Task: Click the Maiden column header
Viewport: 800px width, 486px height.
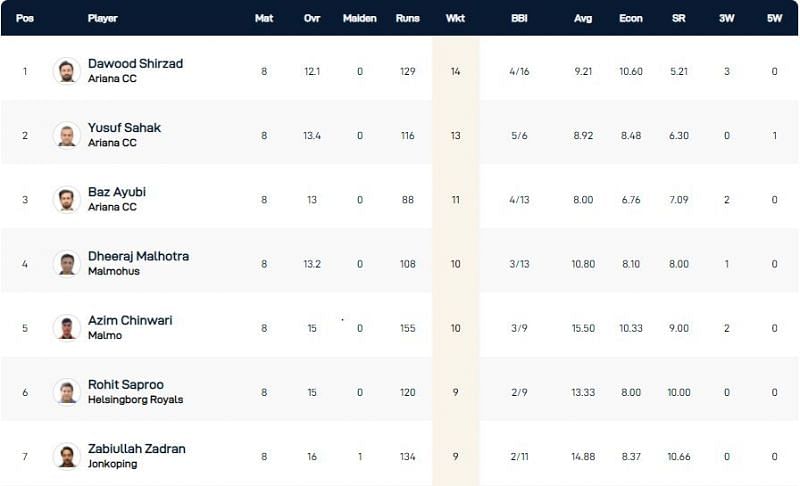Action: pos(359,18)
